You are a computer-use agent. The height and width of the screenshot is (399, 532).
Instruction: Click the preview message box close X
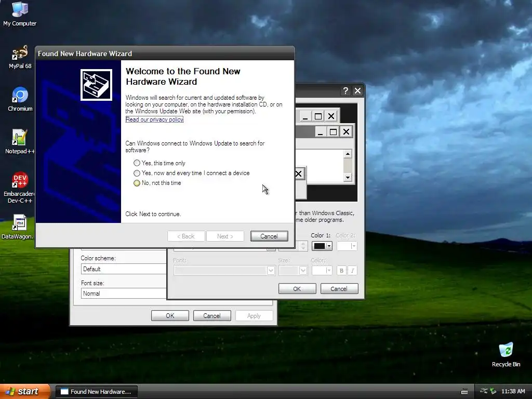[x=299, y=174]
